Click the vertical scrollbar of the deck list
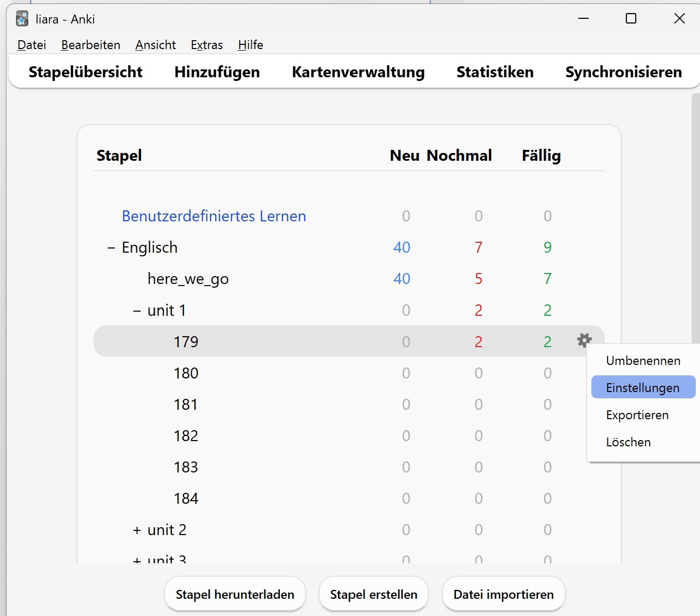 point(696,218)
